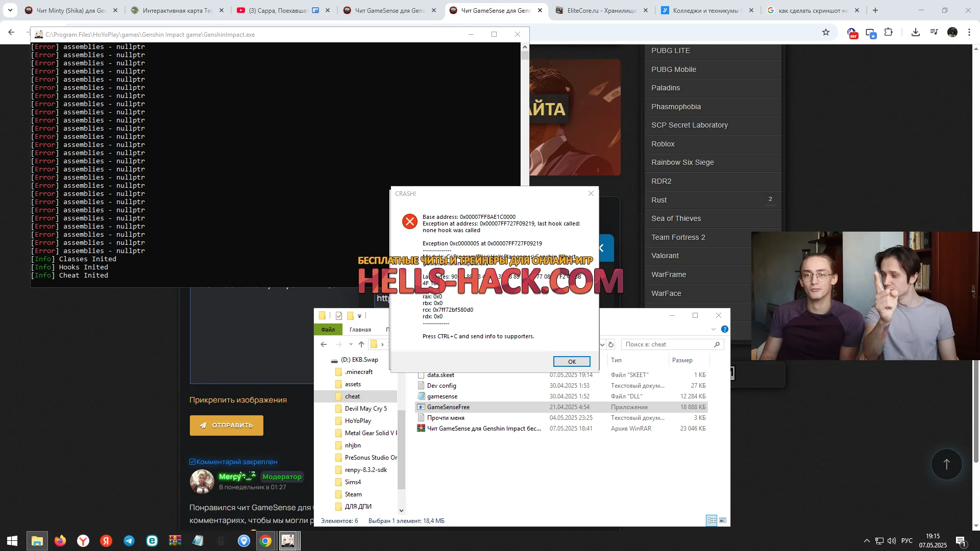
Task: Open the Главная ribbon tab in Explorer
Action: 360,330
